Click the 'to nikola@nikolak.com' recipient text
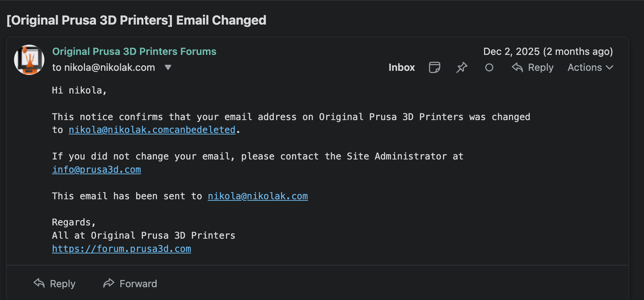This screenshot has height=300, width=644. coord(103,68)
